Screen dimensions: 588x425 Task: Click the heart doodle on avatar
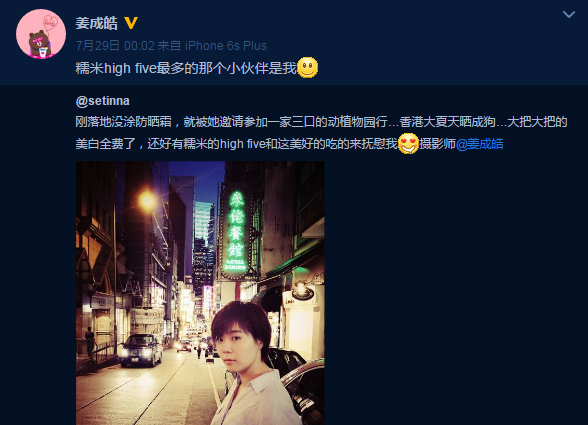point(51,22)
